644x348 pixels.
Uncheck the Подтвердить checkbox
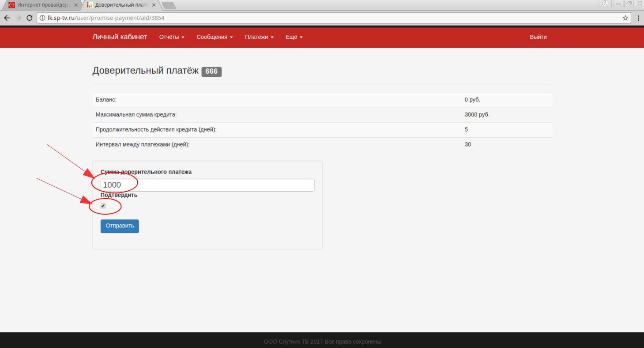click(103, 206)
